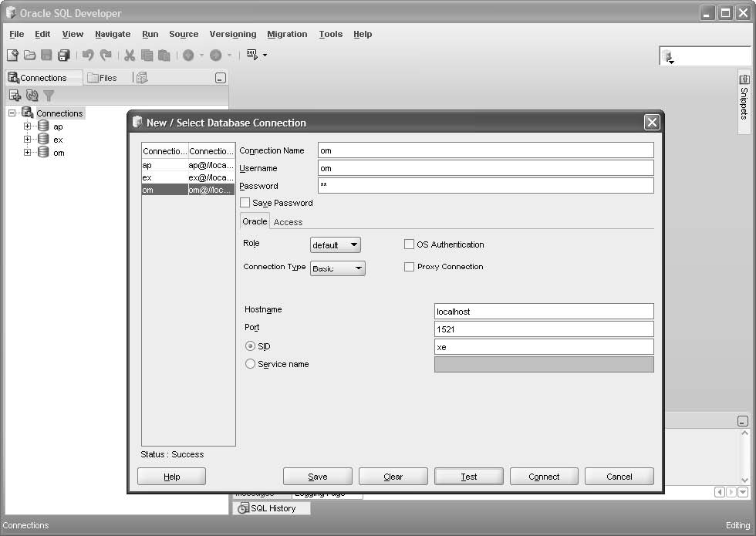The width and height of the screenshot is (756, 536).
Task: Click the Save button in dialog
Action: pos(317,477)
